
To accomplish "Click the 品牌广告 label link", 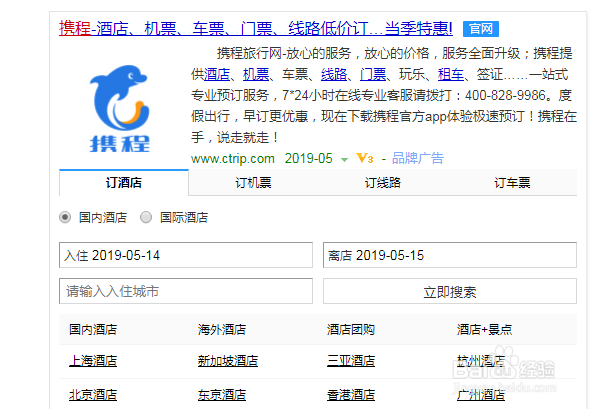I will [418, 158].
